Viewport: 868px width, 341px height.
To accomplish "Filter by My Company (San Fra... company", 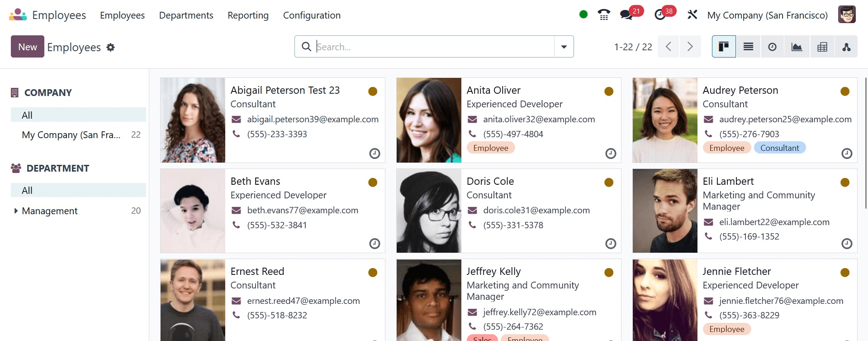I will pos(78,135).
